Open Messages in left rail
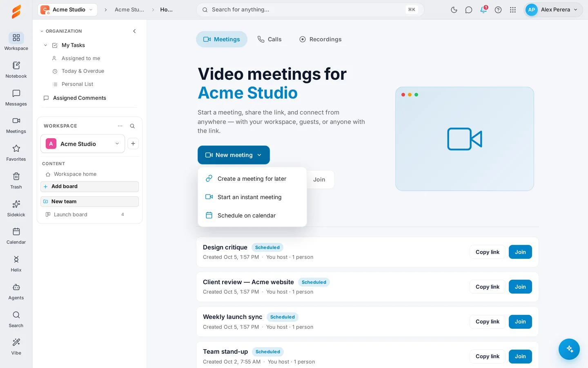 point(16,97)
